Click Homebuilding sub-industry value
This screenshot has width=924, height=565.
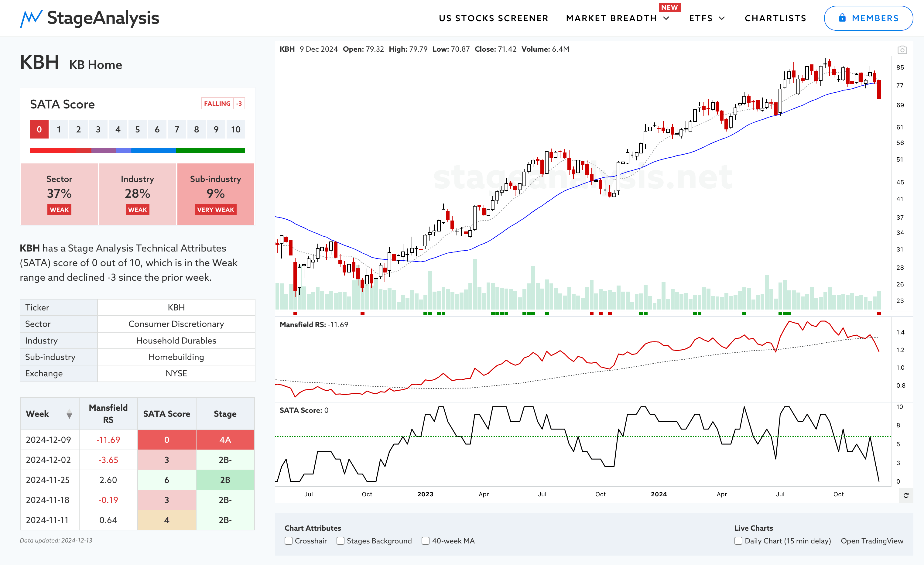tap(176, 357)
